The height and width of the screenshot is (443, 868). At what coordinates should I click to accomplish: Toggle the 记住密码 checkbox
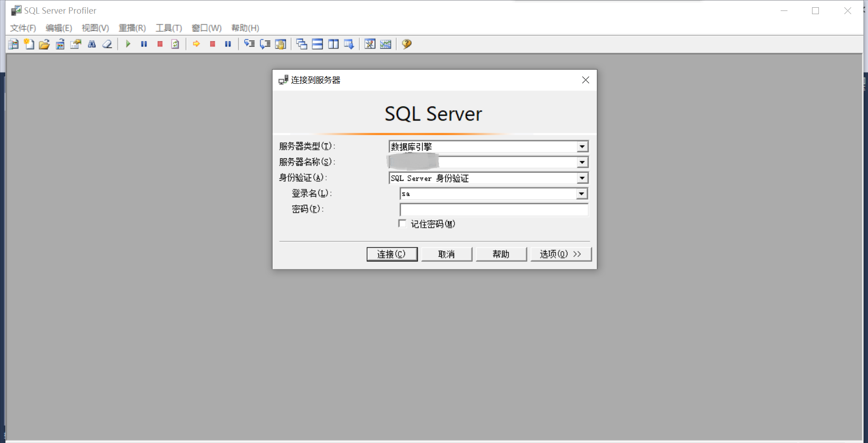(402, 224)
